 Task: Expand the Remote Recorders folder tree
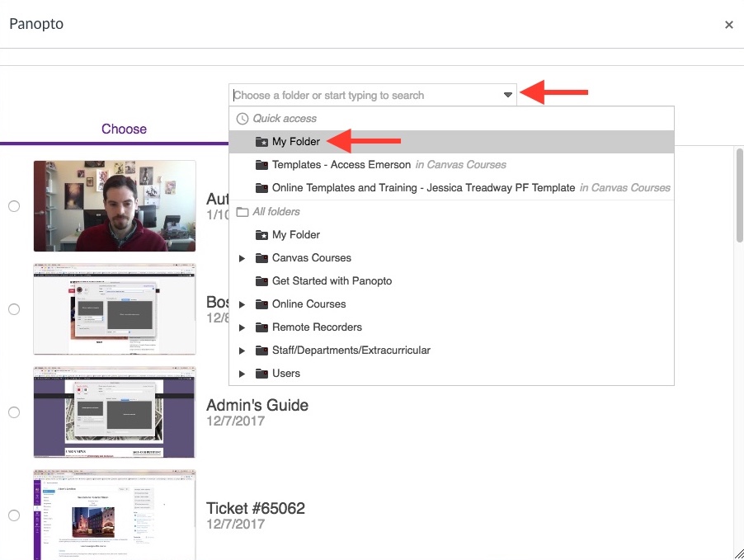click(242, 327)
